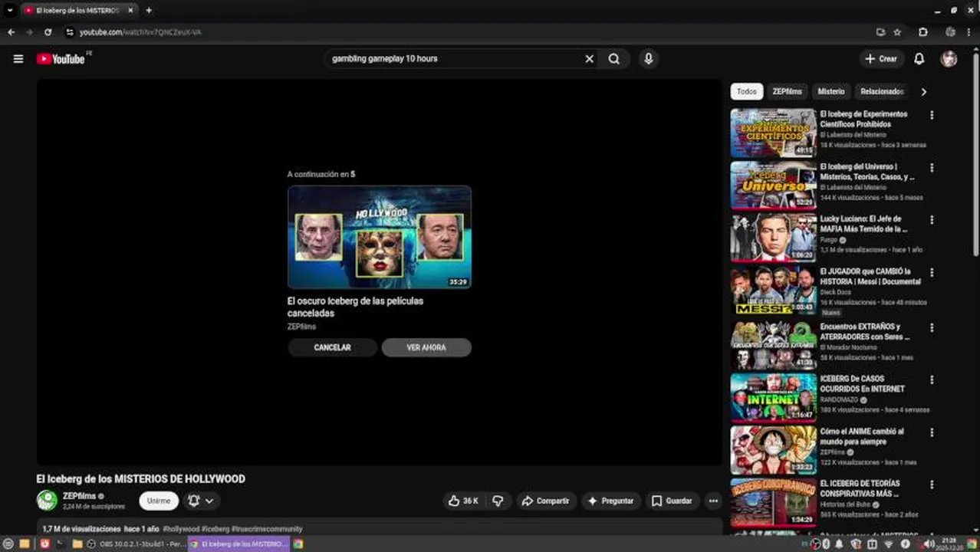Screen dimensions: 980x552
Task: Save the video with Guardar
Action: 672,501
